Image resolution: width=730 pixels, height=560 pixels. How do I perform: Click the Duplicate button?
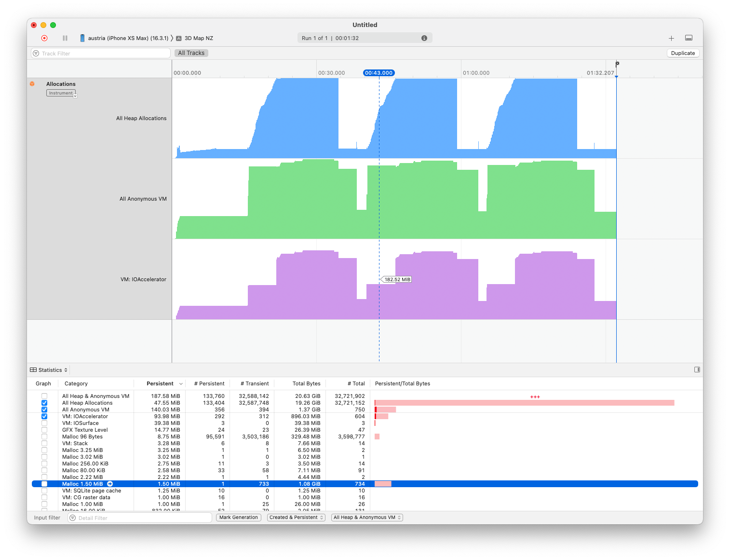click(x=683, y=53)
